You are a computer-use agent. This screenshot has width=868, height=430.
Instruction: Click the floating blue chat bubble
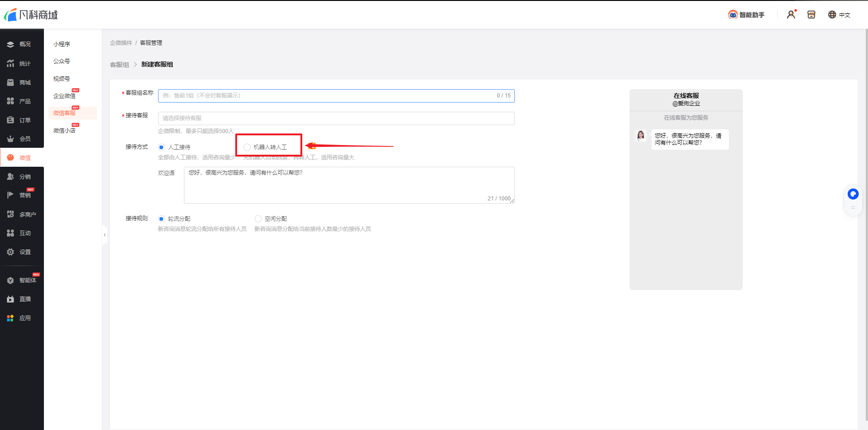coord(853,194)
